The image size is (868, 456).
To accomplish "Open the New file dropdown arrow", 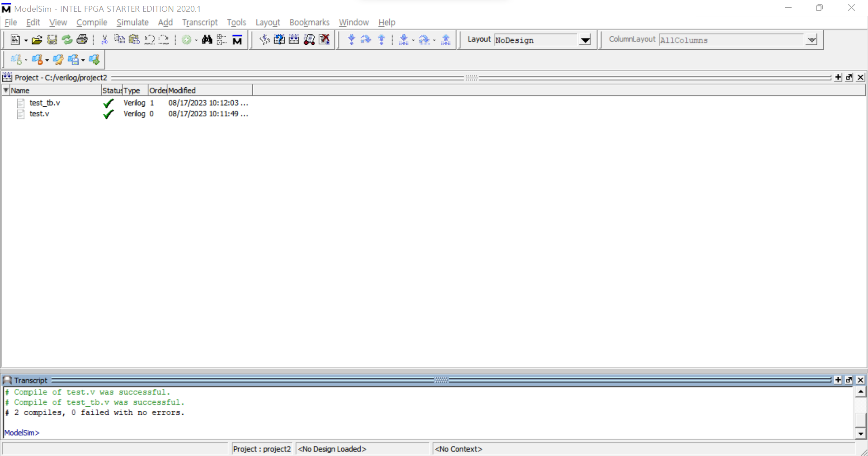I will pyautogui.click(x=26, y=41).
